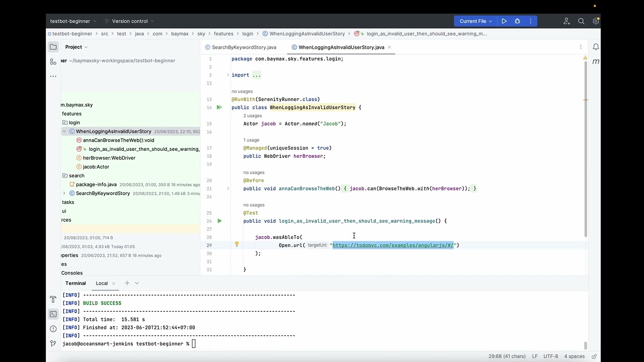Click 'src' breadcrumb
The width and height of the screenshot is (644, 362).
point(105,34)
